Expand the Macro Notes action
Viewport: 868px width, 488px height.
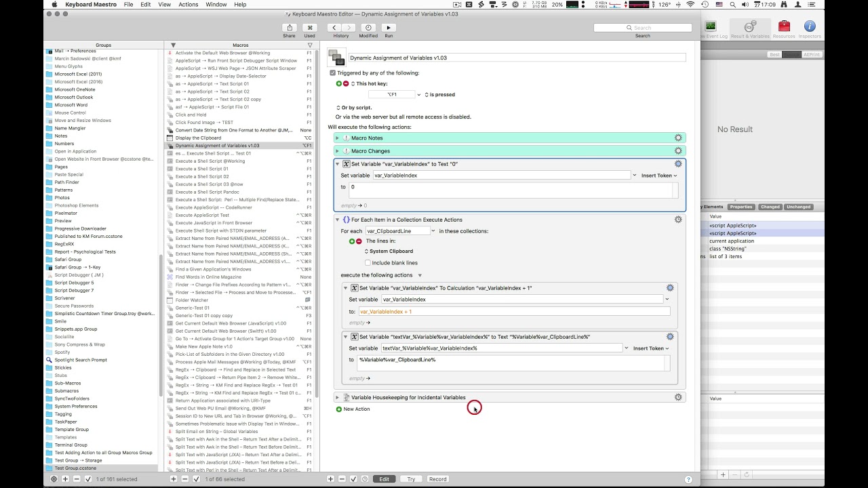[x=337, y=138]
